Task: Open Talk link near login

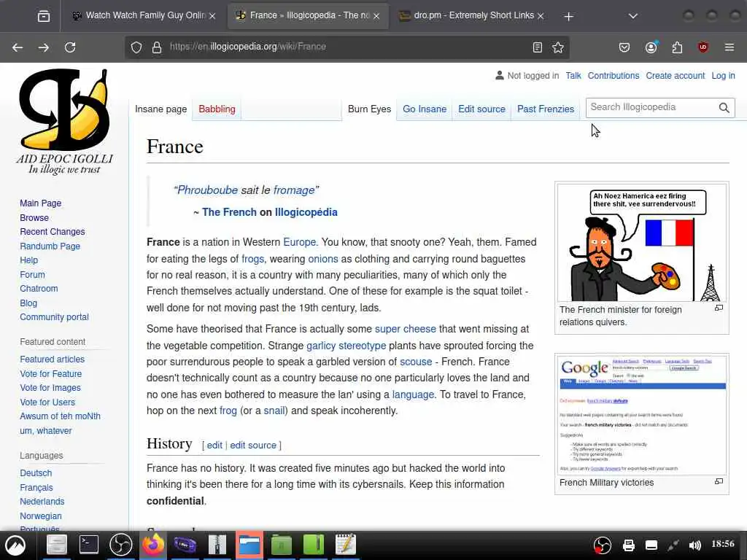Action: coord(573,76)
